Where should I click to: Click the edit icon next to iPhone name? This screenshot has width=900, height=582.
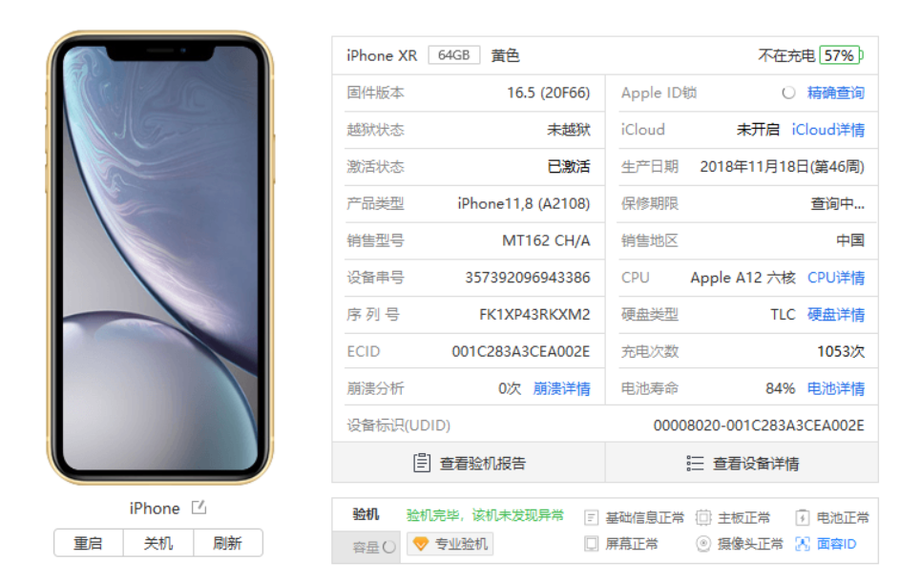[x=199, y=507]
